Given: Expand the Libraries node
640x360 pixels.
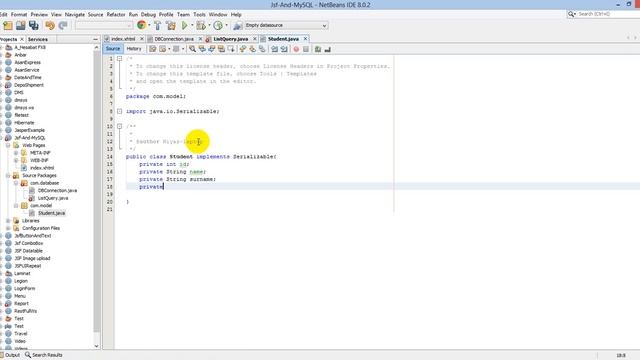Looking at the screenshot, I should [x=8, y=221].
